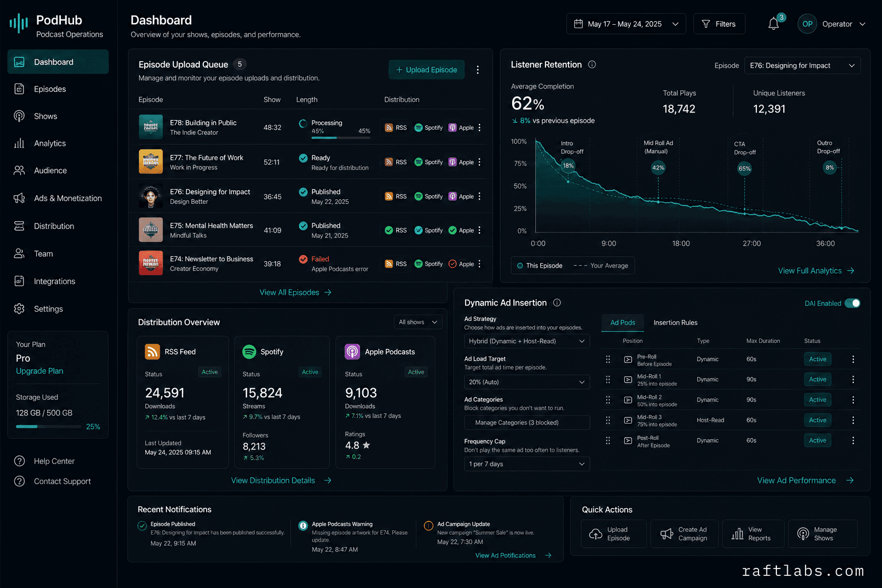Grab the Mid-Roll 2 drag handle
The width and height of the screenshot is (882, 588).
(x=608, y=400)
